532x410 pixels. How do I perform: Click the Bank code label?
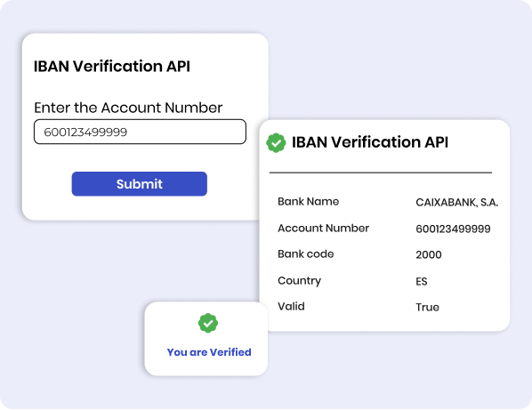(306, 254)
